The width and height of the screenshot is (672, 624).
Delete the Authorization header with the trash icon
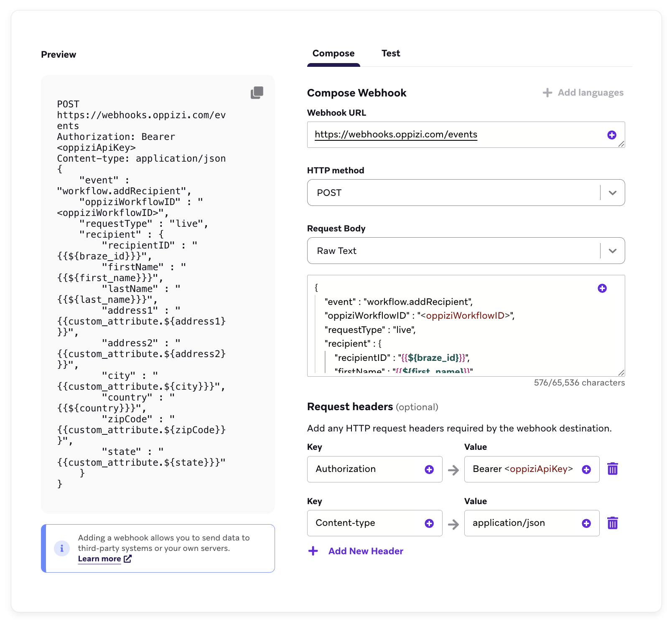tap(613, 469)
